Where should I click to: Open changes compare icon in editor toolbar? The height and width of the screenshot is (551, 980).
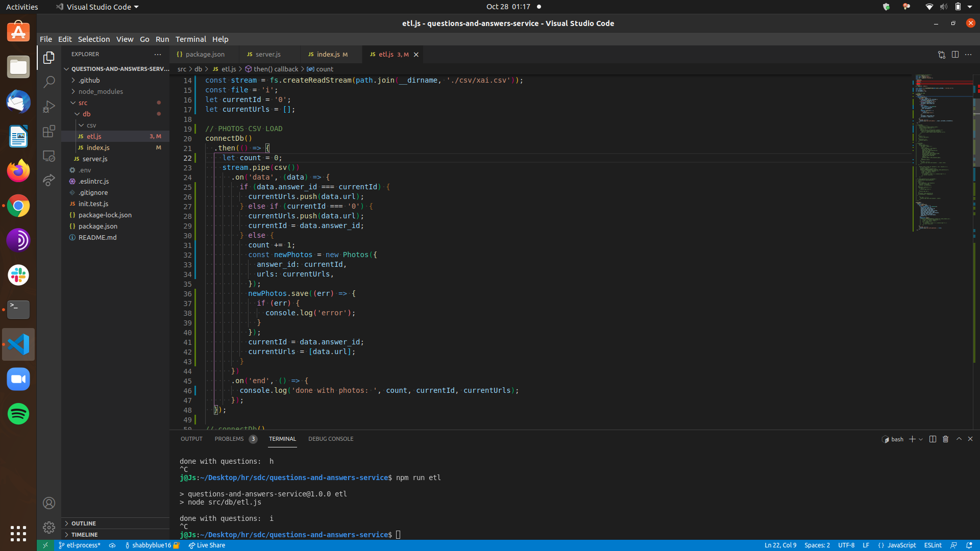[942, 55]
